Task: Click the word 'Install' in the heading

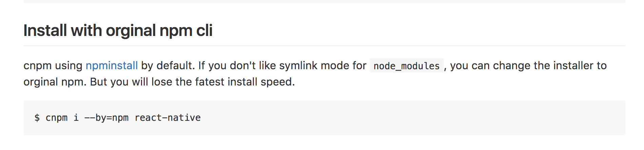Action: click(45, 31)
